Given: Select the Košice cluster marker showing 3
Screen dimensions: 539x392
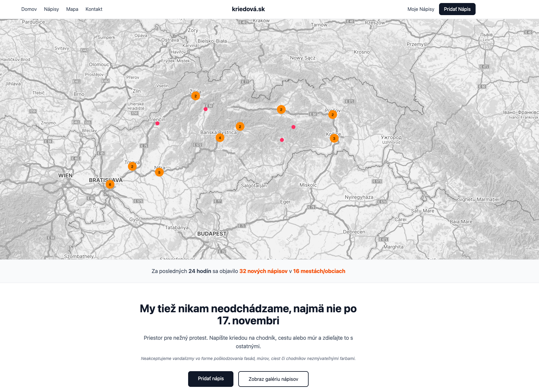Looking at the screenshot, I should [x=334, y=139].
